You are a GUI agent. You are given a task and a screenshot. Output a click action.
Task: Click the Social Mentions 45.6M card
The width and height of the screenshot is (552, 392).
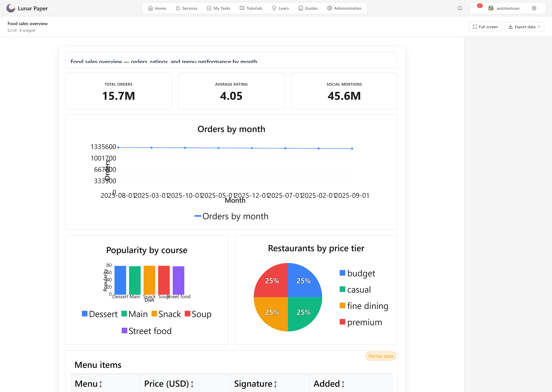344,91
